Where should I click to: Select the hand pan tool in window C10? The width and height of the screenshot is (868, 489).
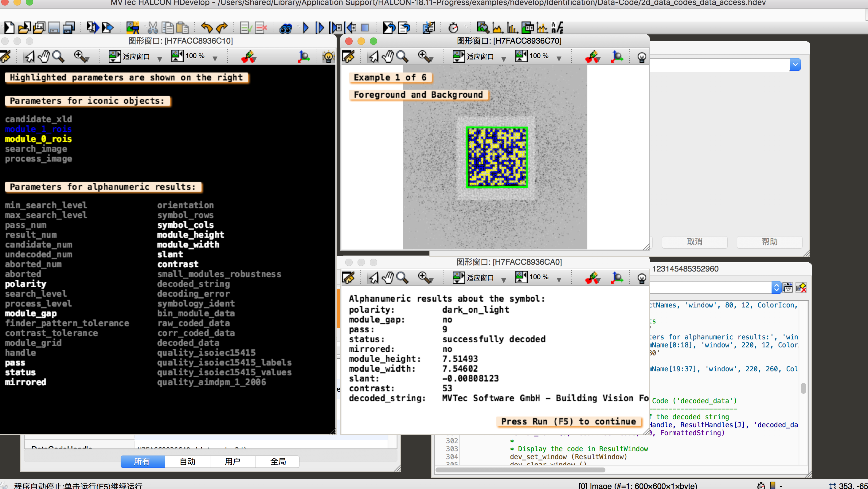point(44,57)
